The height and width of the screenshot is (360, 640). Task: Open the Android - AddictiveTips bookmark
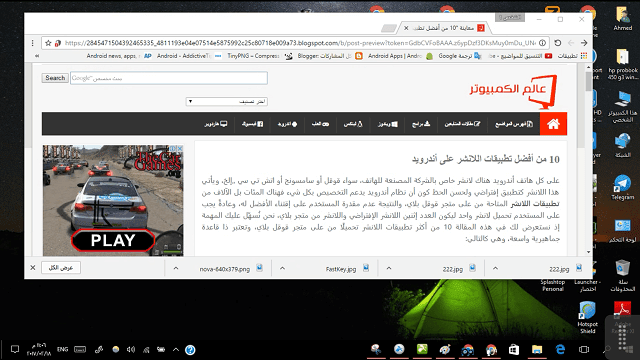point(189,56)
